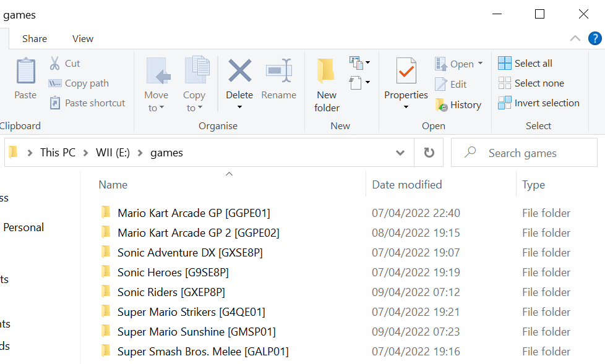Click the Select none icon
Screen dimensions: 605x364
(504, 83)
